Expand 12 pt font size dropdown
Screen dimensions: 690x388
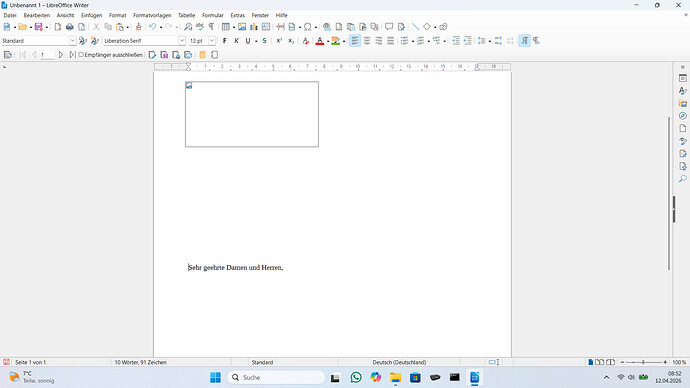pos(212,41)
